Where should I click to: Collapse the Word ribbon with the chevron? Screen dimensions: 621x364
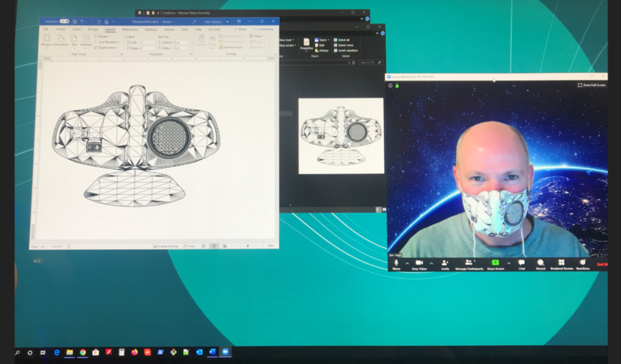coord(275,54)
